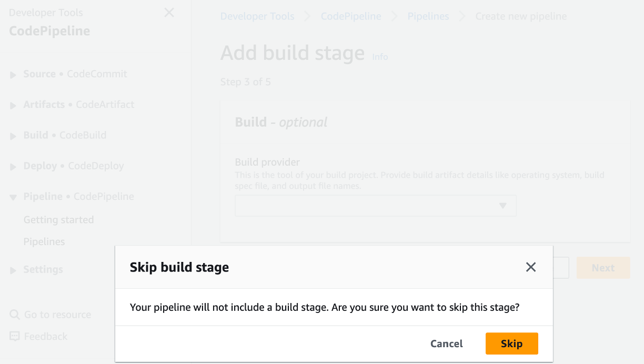Viewport: 644px width, 364px height.
Task: Click Cancel in the skip dialog
Action: pos(446,343)
